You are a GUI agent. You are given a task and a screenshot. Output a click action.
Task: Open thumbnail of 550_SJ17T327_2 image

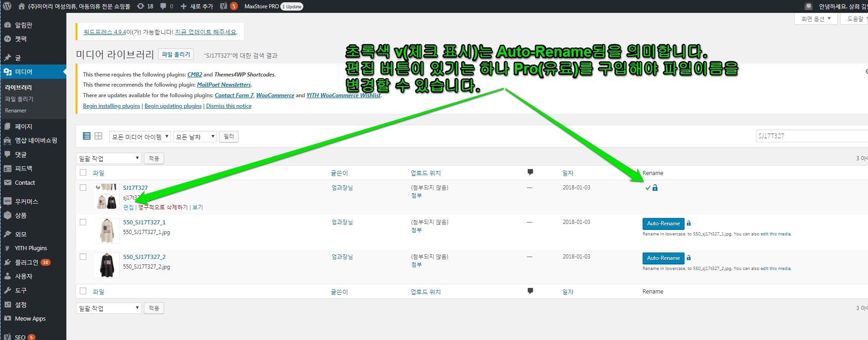click(x=107, y=265)
